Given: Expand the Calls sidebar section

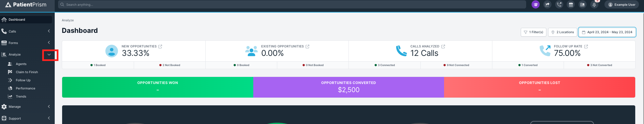Looking at the screenshot, I should click(49, 31).
